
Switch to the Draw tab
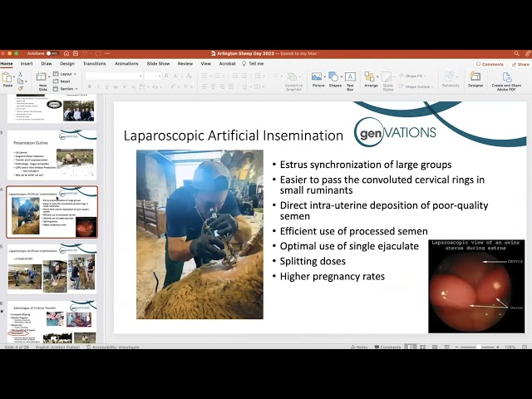(47, 64)
